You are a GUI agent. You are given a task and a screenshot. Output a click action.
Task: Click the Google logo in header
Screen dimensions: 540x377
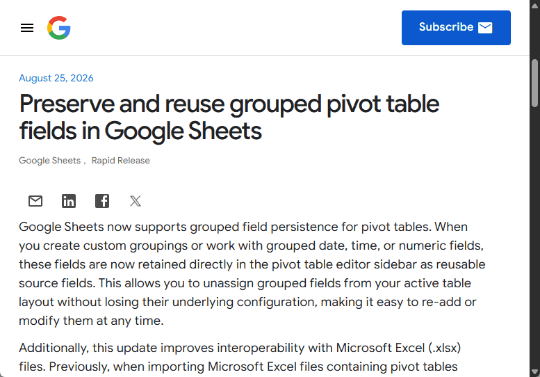tap(59, 28)
